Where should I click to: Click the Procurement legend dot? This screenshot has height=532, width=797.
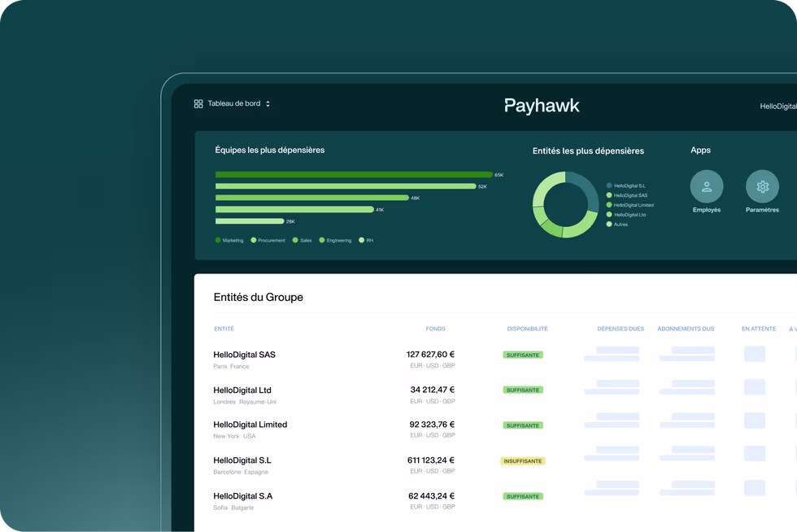(x=254, y=240)
